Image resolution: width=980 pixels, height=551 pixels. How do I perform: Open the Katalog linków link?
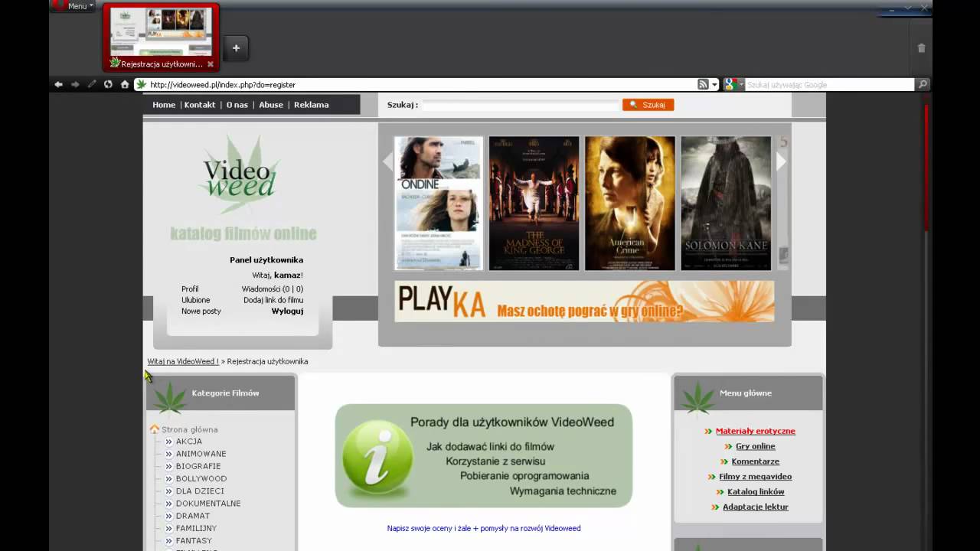click(x=756, y=492)
